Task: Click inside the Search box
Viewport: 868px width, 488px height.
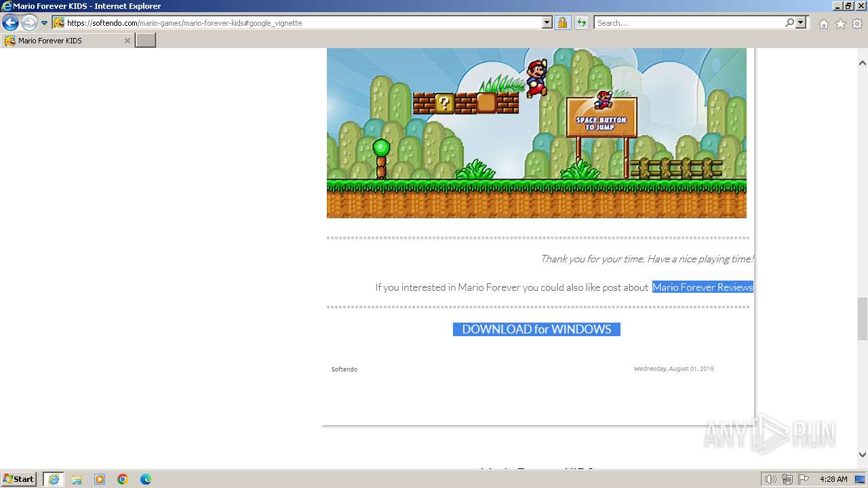Action: click(x=688, y=23)
